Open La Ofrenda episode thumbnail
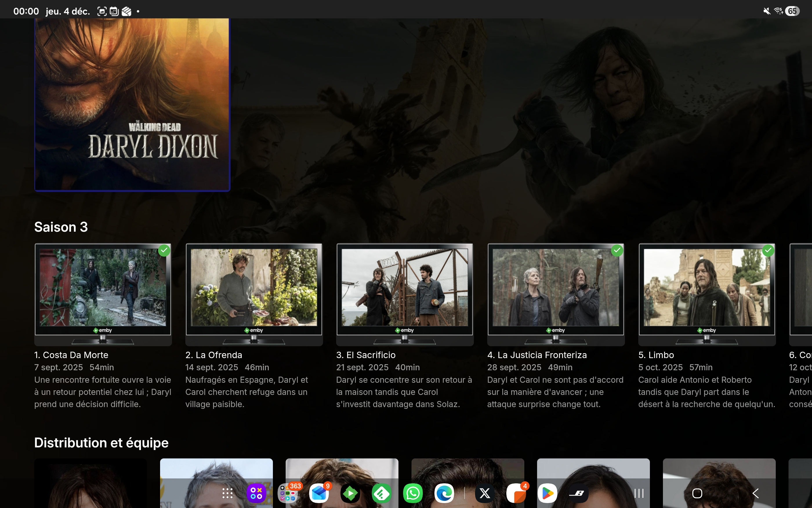 click(254, 289)
